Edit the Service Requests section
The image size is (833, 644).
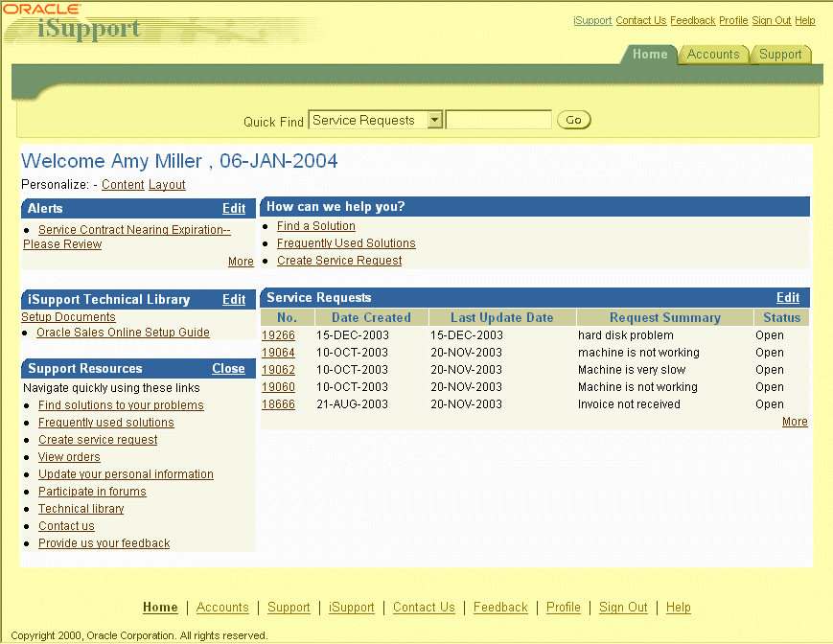point(788,298)
